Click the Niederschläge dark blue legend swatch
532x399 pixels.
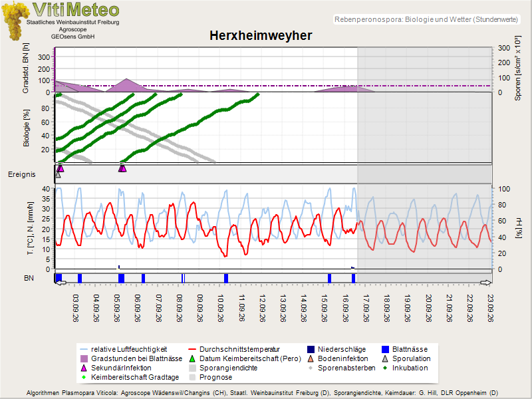(311, 349)
